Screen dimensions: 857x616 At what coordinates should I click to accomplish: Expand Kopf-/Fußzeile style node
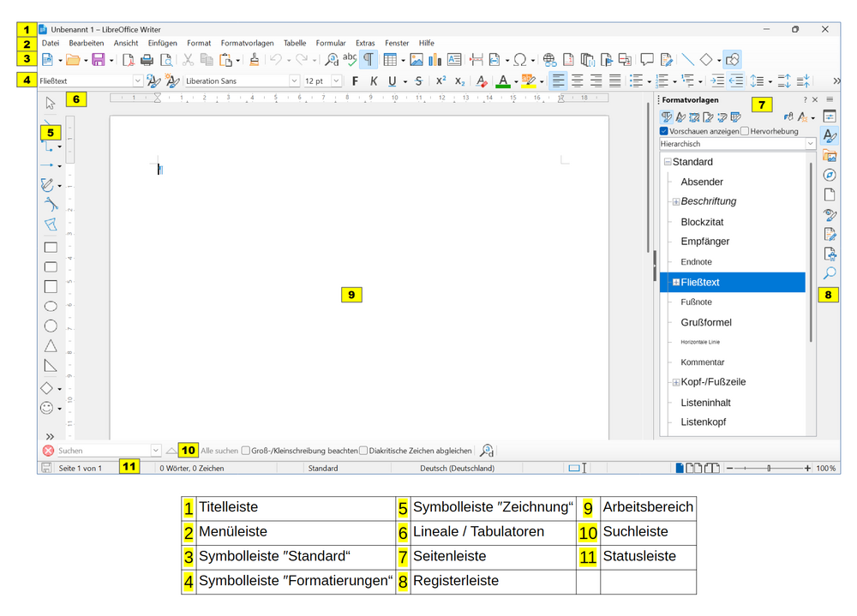(676, 382)
